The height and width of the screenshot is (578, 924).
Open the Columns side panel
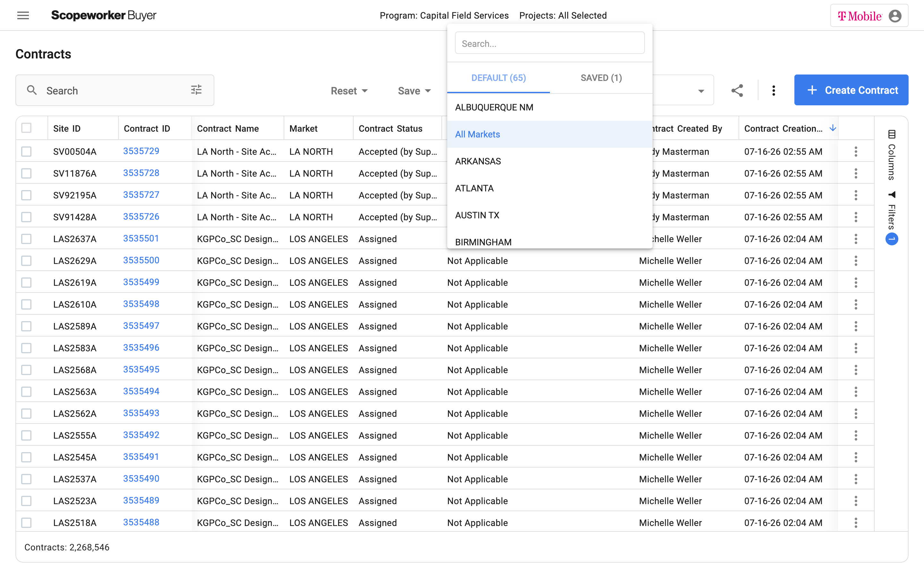tap(892, 155)
